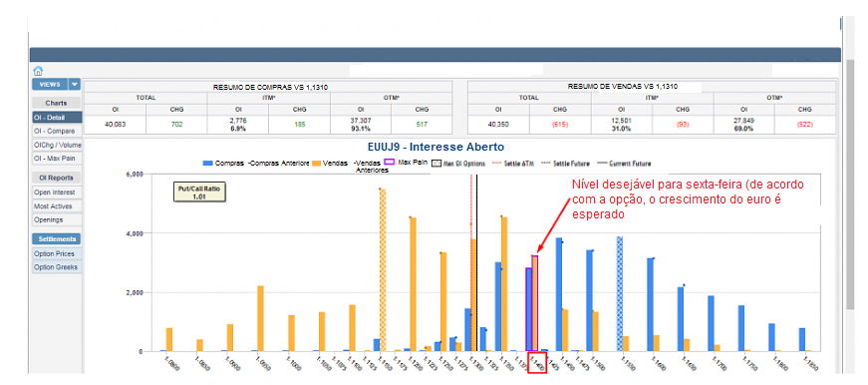Open Option Prices settlements
This screenshot has width=868, height=385.
click(x=57, y=253)
